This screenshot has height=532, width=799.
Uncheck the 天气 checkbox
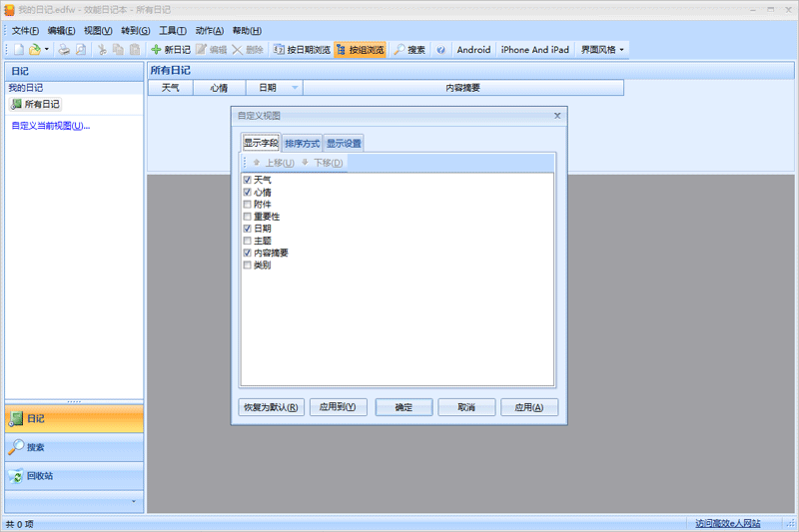[x=247, y=180]
